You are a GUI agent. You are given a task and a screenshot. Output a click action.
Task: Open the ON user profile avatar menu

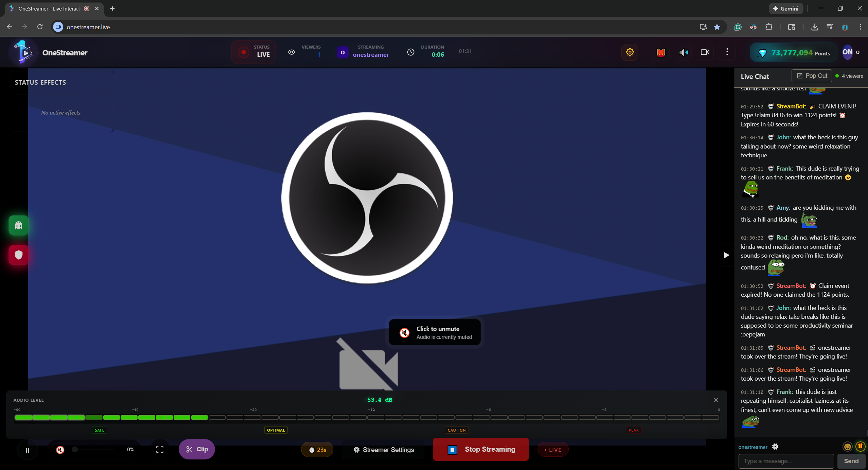[847, 52]
